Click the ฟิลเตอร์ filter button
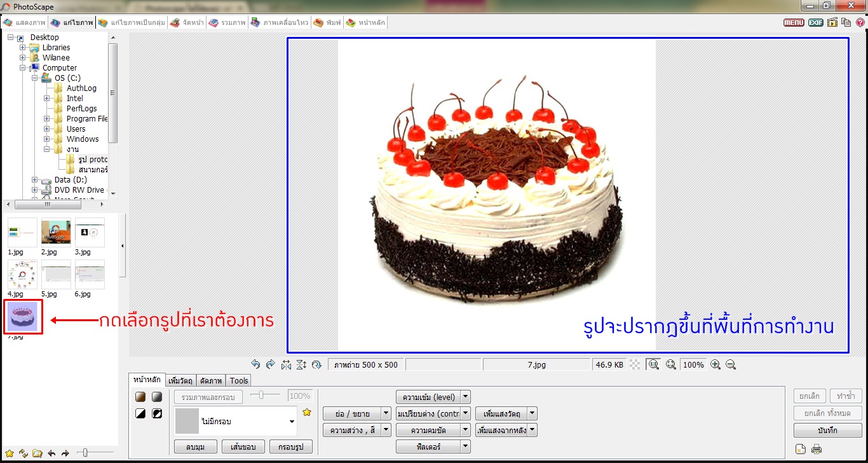 429,446
